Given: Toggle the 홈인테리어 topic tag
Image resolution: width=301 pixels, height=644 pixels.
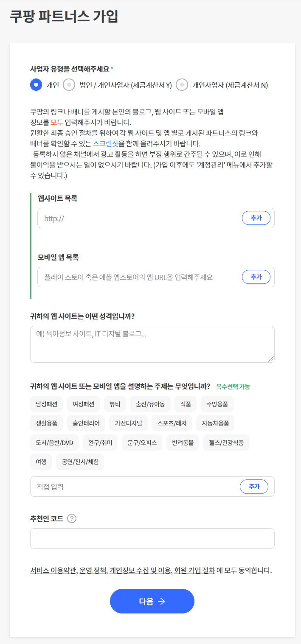Looking at the screenshot, I should 86,423.
